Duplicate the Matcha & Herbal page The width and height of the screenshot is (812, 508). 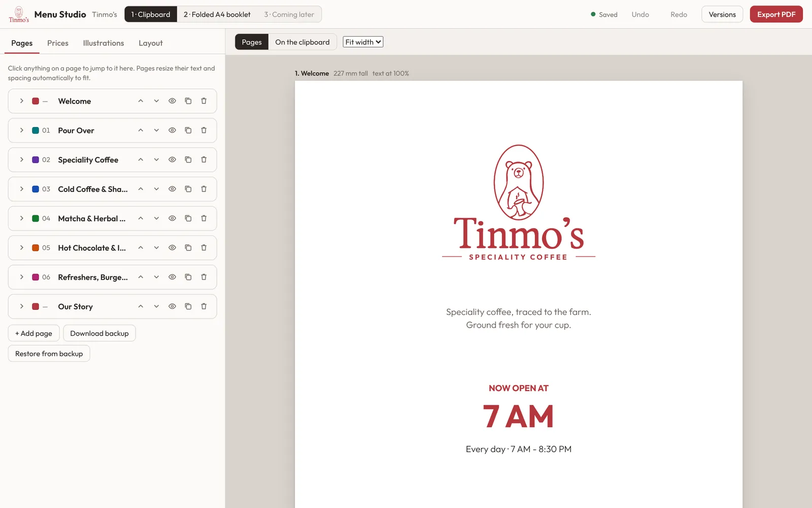[x=188, y=218]
